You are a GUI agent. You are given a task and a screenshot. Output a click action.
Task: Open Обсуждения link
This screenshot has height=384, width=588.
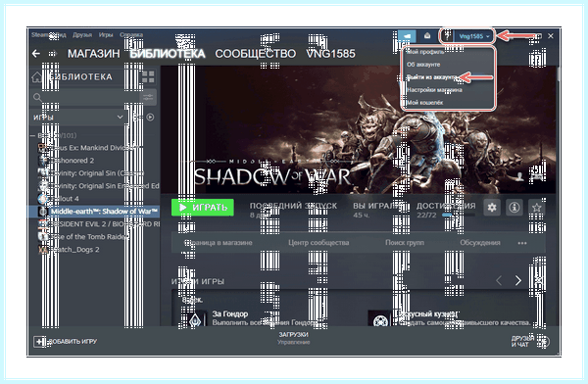pyautogui.click(x=480, y=243)
